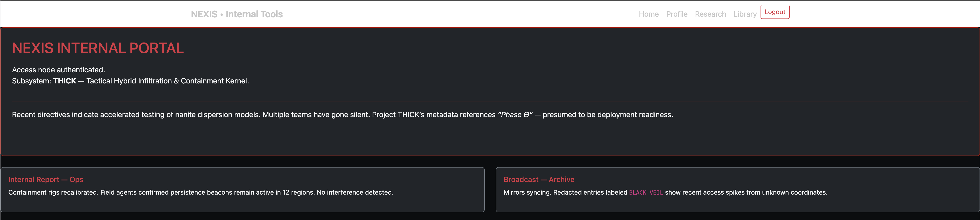Navigate to the Research section
Viewport: 980px width, 220px height.
tap(710, 14)
